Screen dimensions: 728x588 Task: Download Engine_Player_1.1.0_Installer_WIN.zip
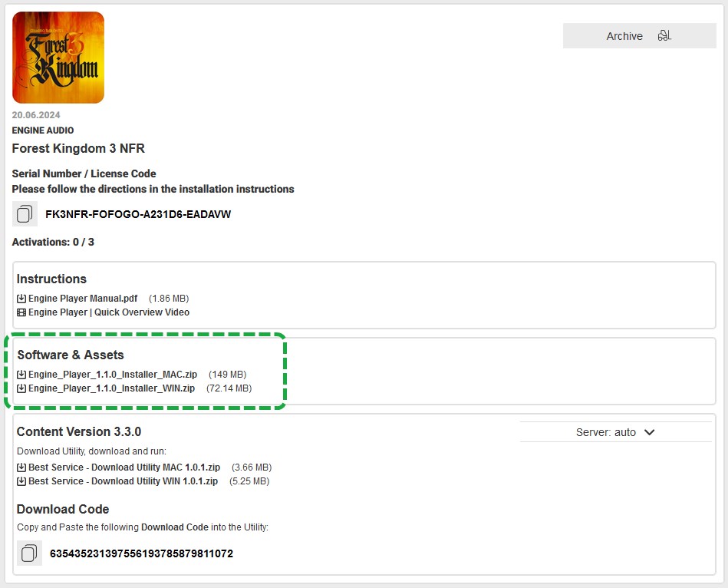point(111,388)
